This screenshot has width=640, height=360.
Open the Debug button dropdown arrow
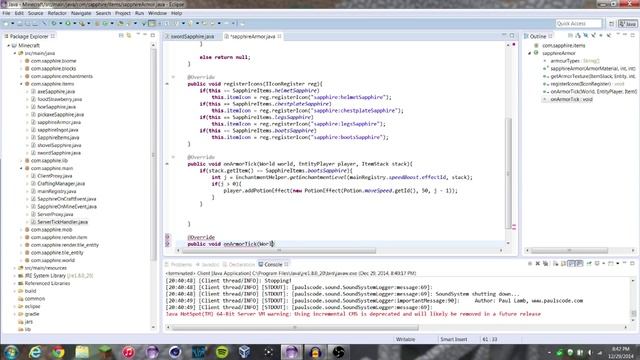60,23
